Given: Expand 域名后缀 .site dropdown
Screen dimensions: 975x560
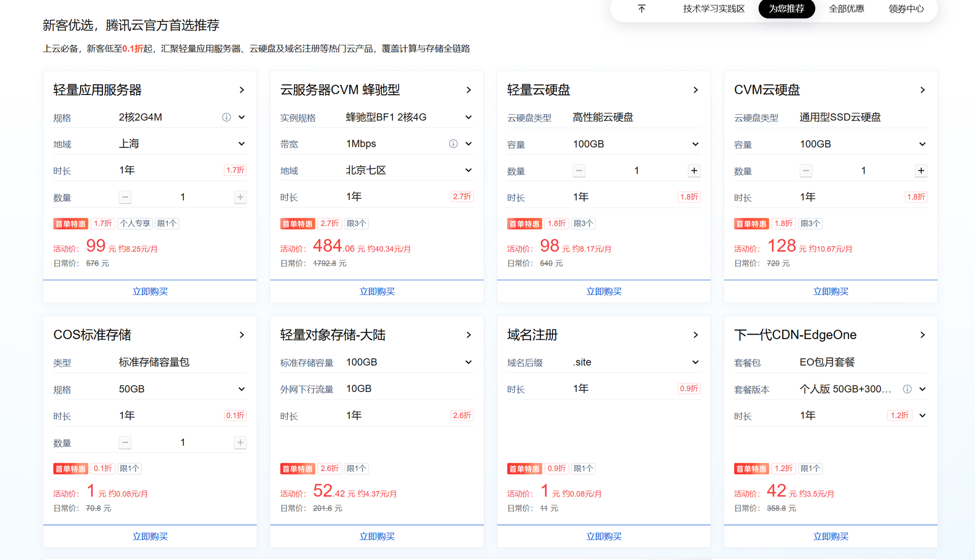Looking at the screenshot, I should (x=696, y=362).
